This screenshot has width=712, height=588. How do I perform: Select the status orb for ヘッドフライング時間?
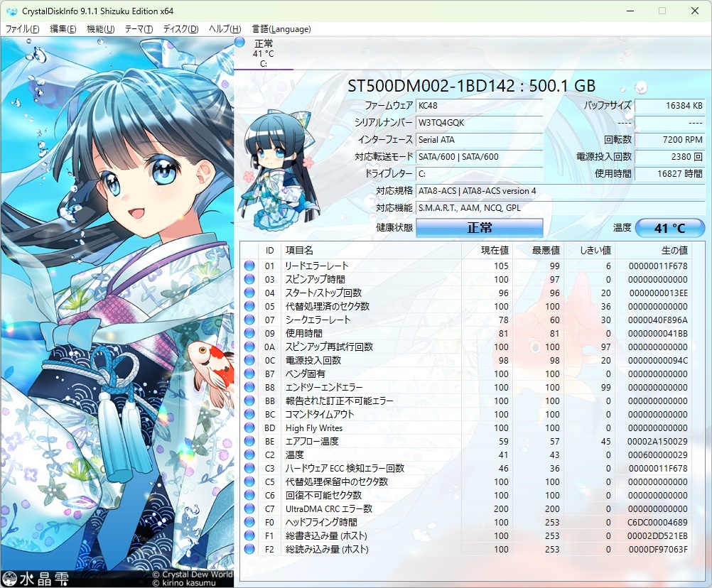249,522
